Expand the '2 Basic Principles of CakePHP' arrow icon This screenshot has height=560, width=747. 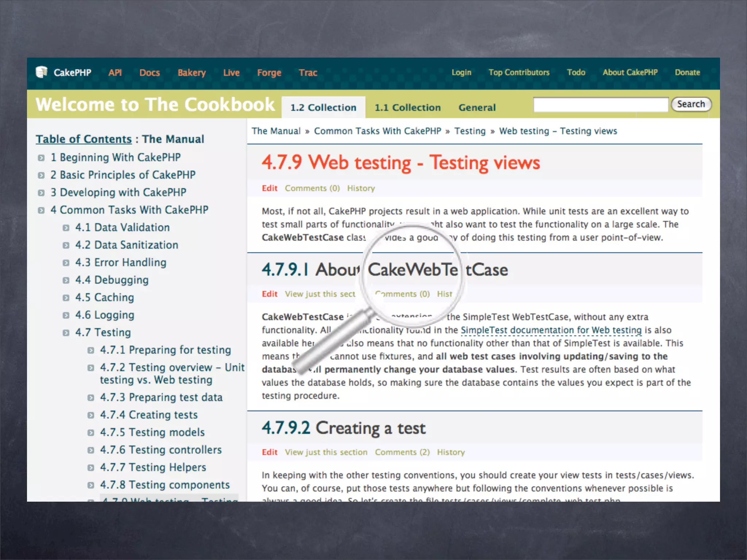coord(41,175)
